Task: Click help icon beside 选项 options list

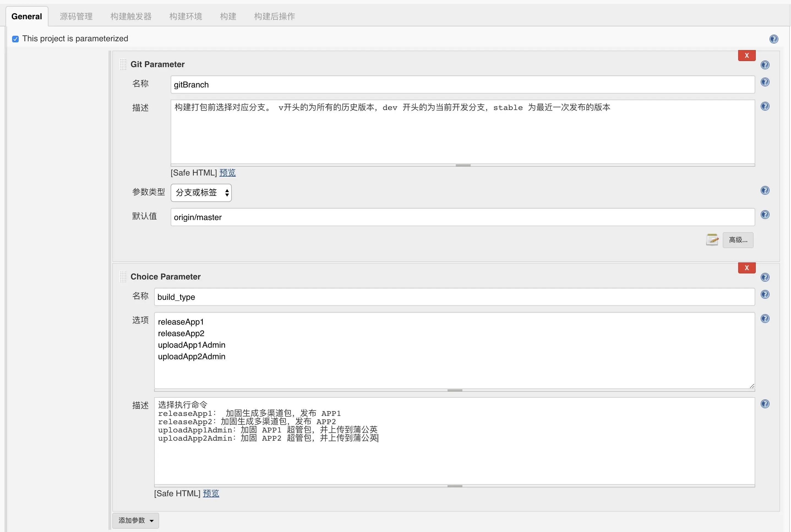Action: [765, 318]
